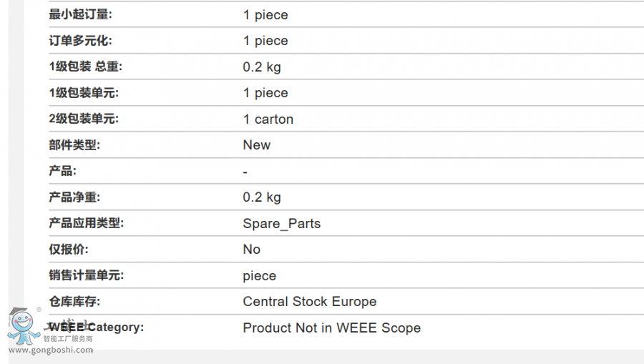Click the 产品 label
The image size is (644, 364).
coord(62,171)
